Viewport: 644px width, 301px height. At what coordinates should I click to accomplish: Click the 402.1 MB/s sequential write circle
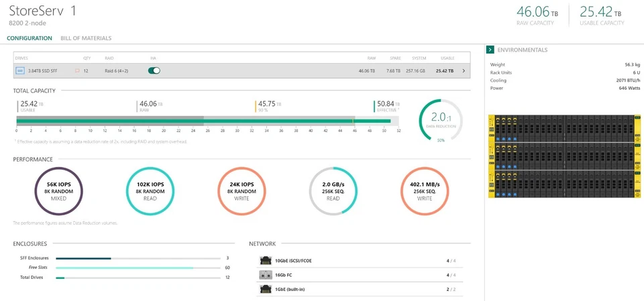(424, 192)
